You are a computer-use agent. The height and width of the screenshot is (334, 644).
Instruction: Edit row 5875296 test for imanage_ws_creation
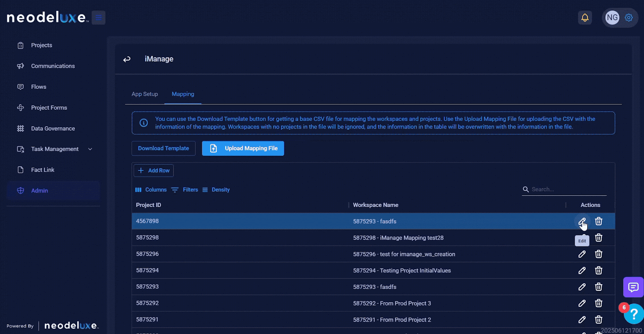[582, 254]
